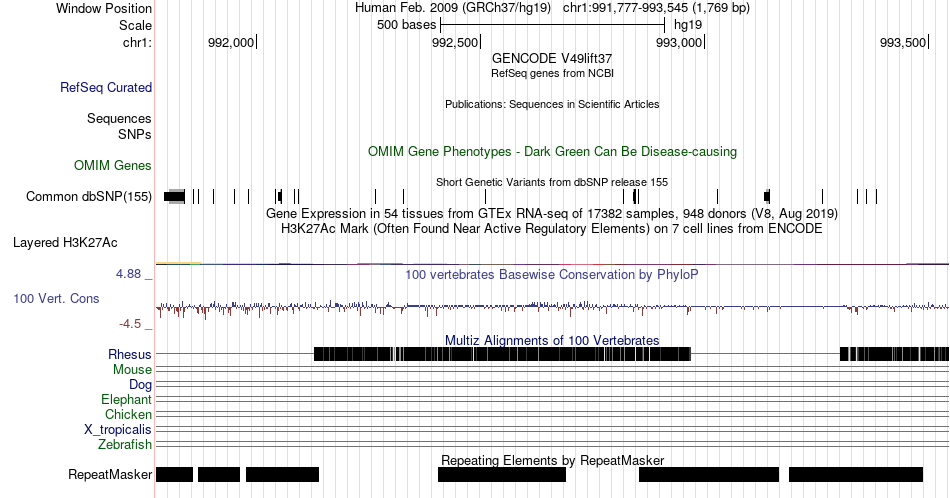This screenshot has width=950, height=498.
Task: Select the Chicken alignment row label
Action: coord(128,414)
